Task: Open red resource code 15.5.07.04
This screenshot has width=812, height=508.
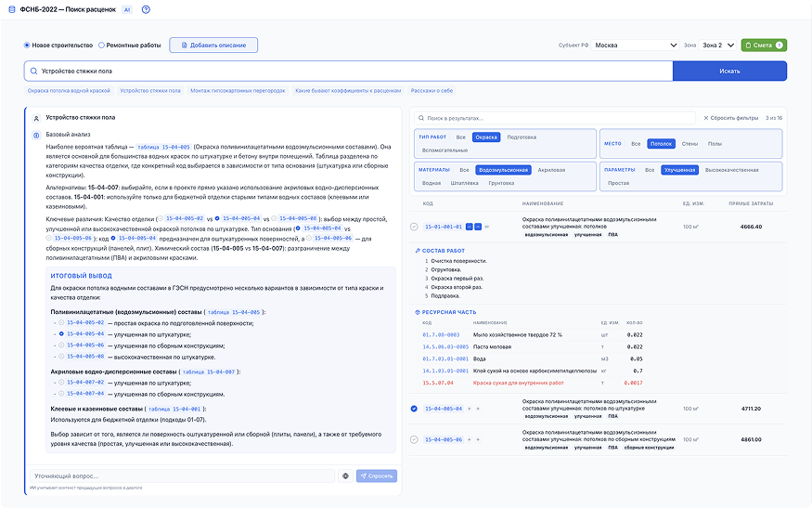Action: coord(438,383)
